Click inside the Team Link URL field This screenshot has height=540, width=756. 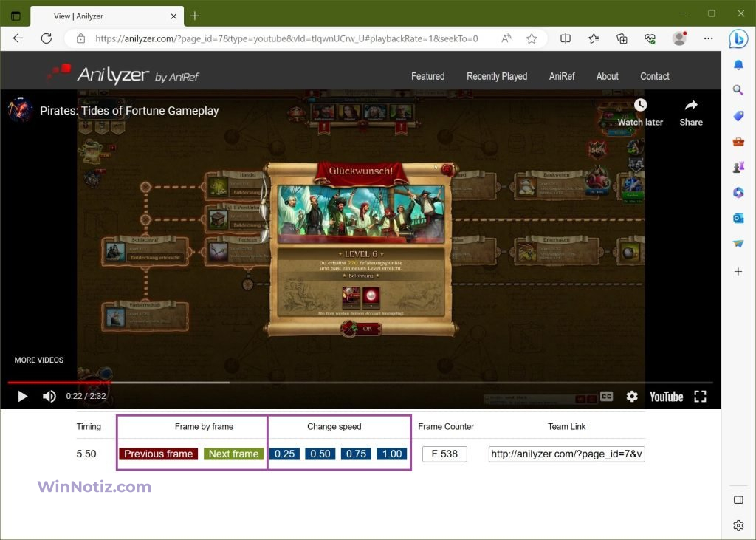point(566,454)
